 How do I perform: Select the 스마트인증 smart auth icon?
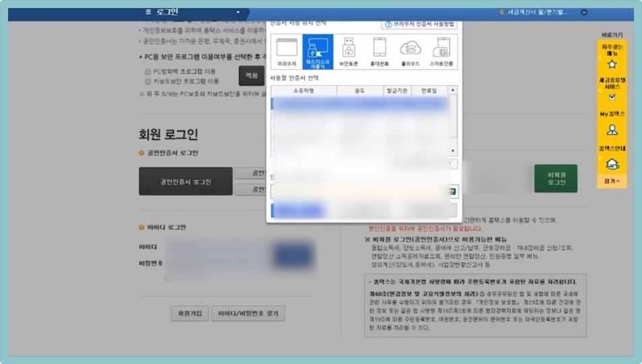tap(441, 52)
